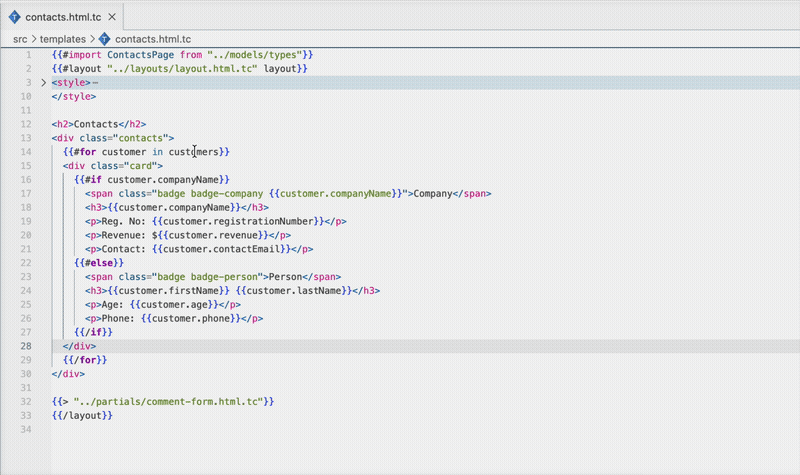Click the word ContactsPage in the import line
This screenshot has width=800, height=475.
coord(140,55)
